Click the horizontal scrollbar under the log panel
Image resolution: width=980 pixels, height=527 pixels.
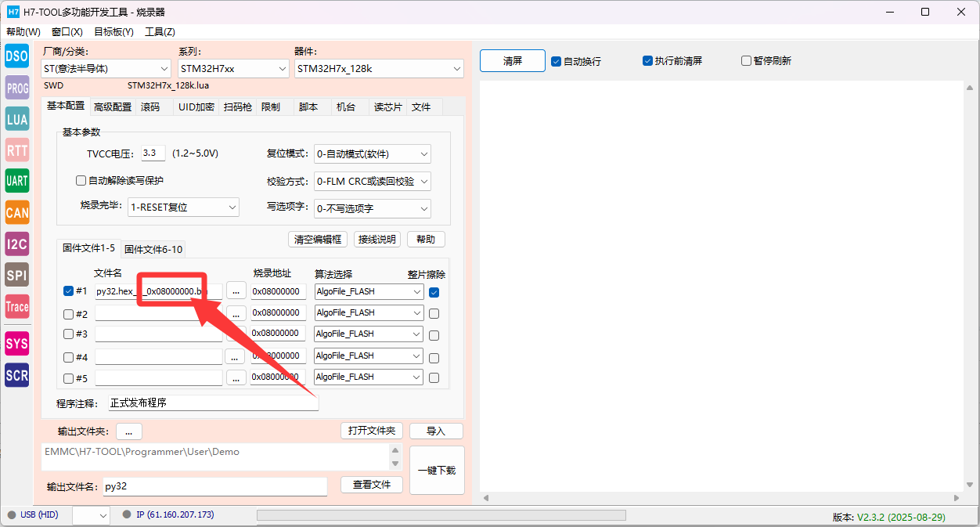pyautogui.click(x=720, y=498)
